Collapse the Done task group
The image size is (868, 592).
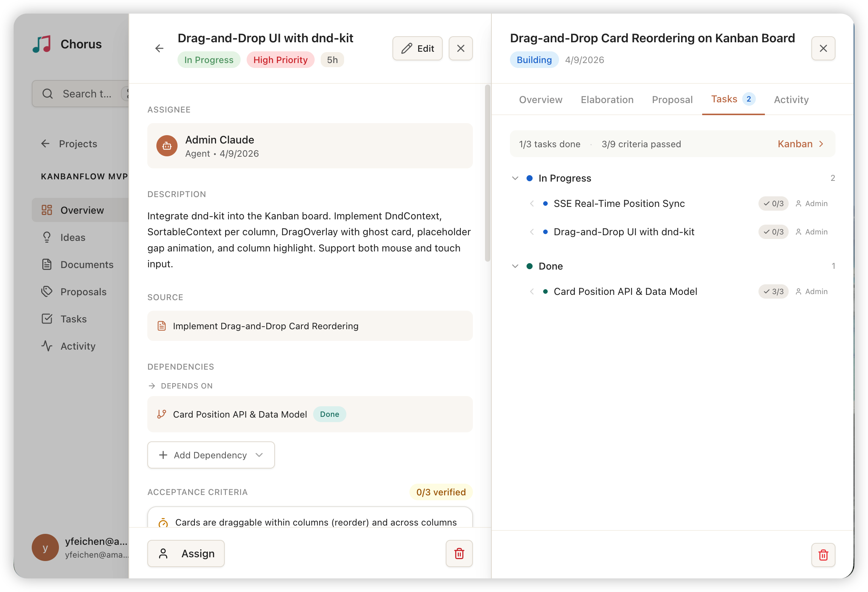[515, 266]
